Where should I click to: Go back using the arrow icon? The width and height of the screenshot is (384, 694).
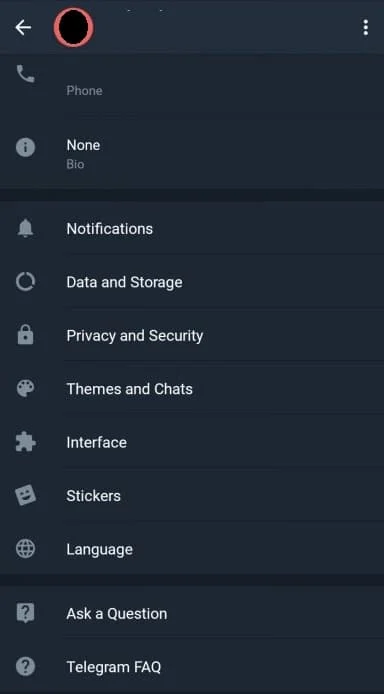click(x=23, y=27)
